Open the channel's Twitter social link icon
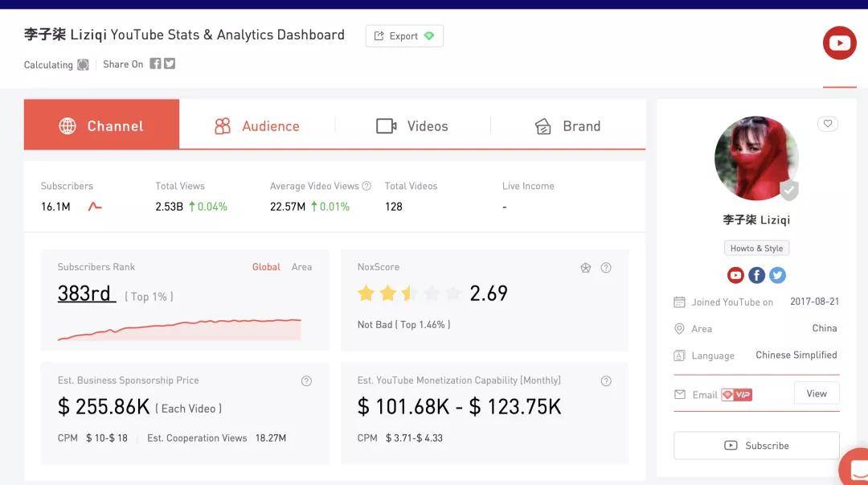Screen dimensions: 868x485 click(x=777, y=275)
